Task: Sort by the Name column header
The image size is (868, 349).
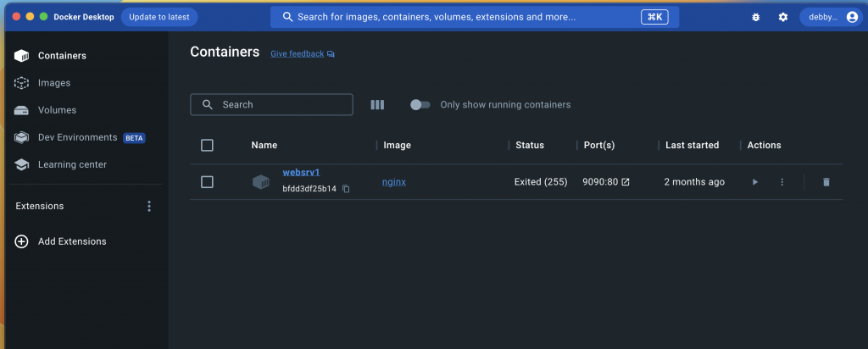Action: (x=264, y=146)
